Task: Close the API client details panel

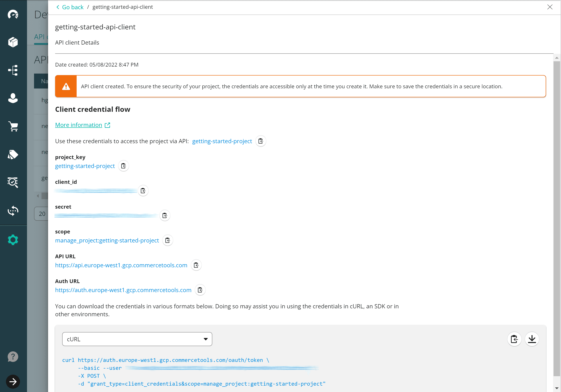Action: point(550,7)
